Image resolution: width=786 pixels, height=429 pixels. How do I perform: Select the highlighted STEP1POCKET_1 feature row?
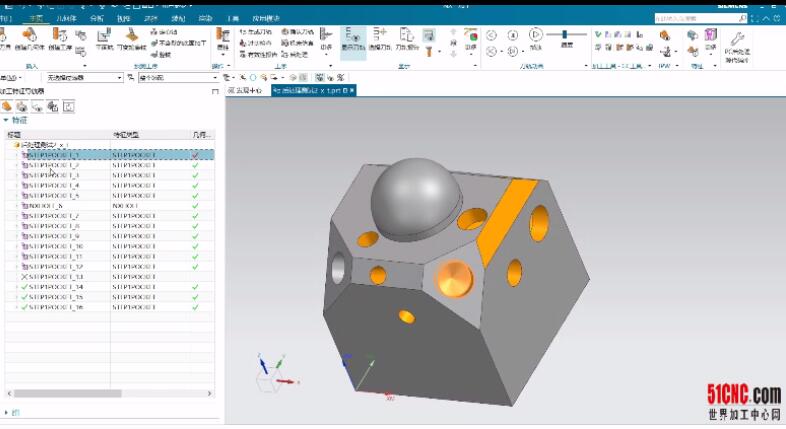click(60, 155)
